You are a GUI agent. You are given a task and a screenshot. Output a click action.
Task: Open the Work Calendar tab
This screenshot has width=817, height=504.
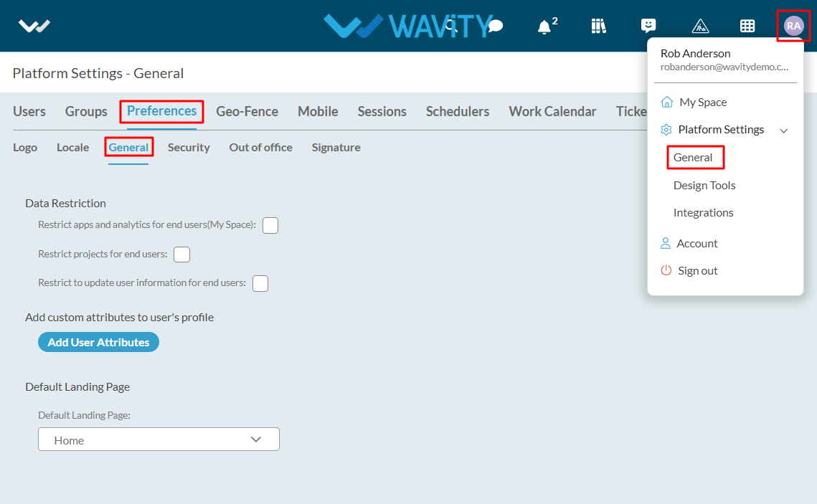click(x=552, y=111)
